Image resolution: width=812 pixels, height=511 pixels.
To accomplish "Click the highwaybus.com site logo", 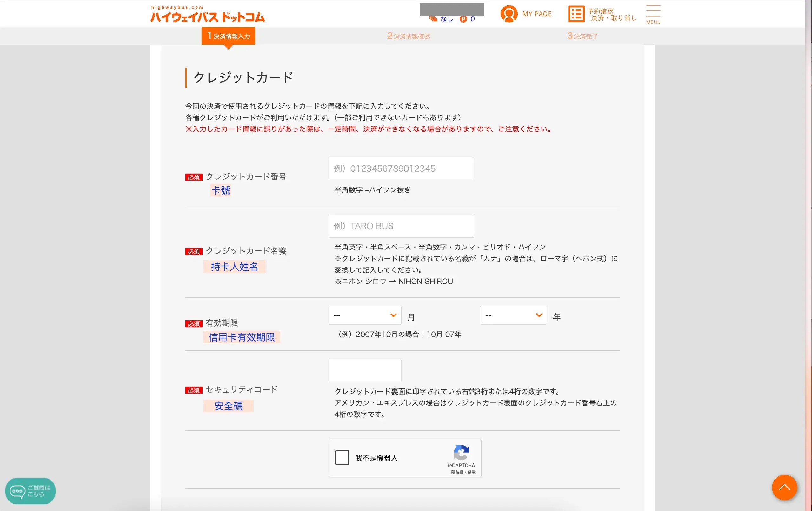I will pos(207,14).
